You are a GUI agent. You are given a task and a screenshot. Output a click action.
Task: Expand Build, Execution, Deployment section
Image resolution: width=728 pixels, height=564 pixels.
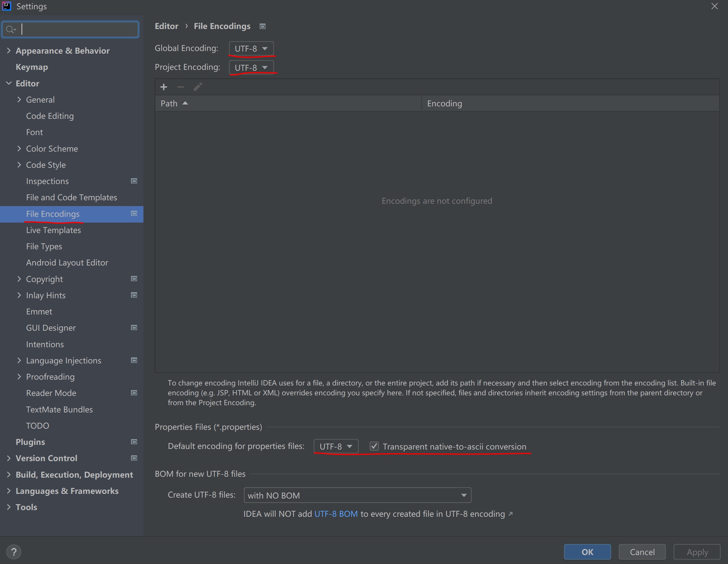9,474
